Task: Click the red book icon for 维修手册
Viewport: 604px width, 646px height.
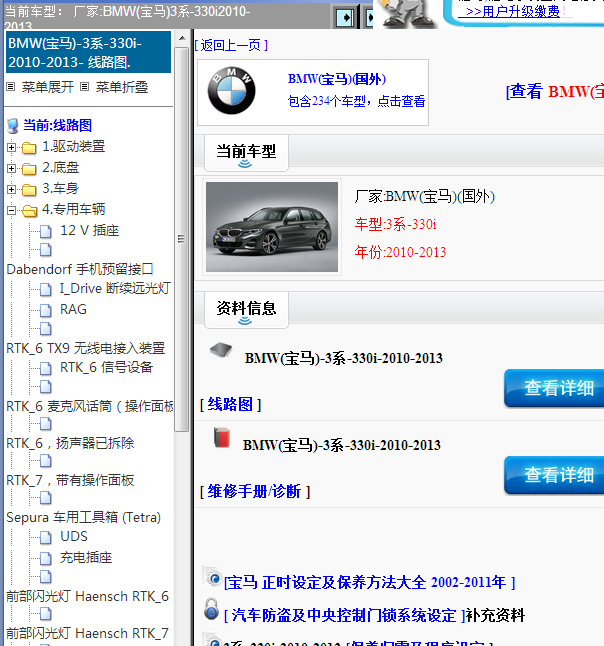Action: click(x=222, y=438)
